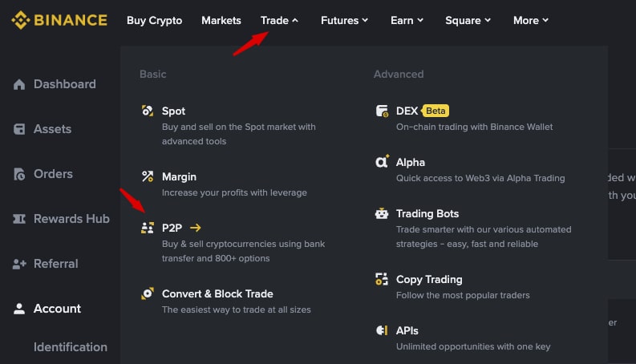Open the More dropdown menu
The image size is (636, 364).
[531, 20]
